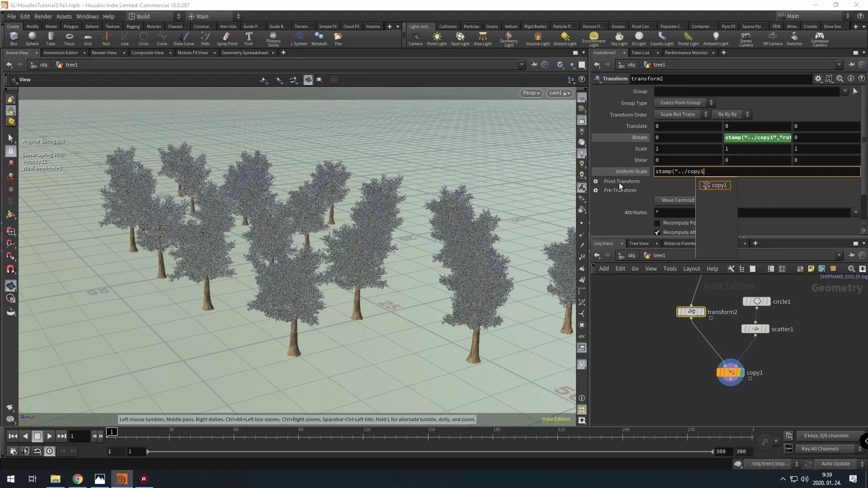
Task: Switch to the Geometry Spreadsheet tab
Action: point(245,53)
